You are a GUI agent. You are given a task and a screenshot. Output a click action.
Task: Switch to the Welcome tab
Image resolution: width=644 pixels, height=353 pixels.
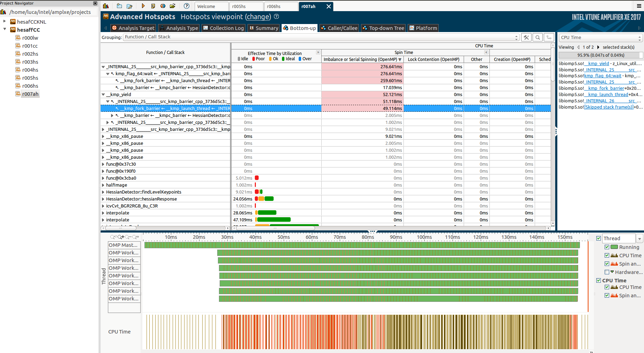pos(211,6)
